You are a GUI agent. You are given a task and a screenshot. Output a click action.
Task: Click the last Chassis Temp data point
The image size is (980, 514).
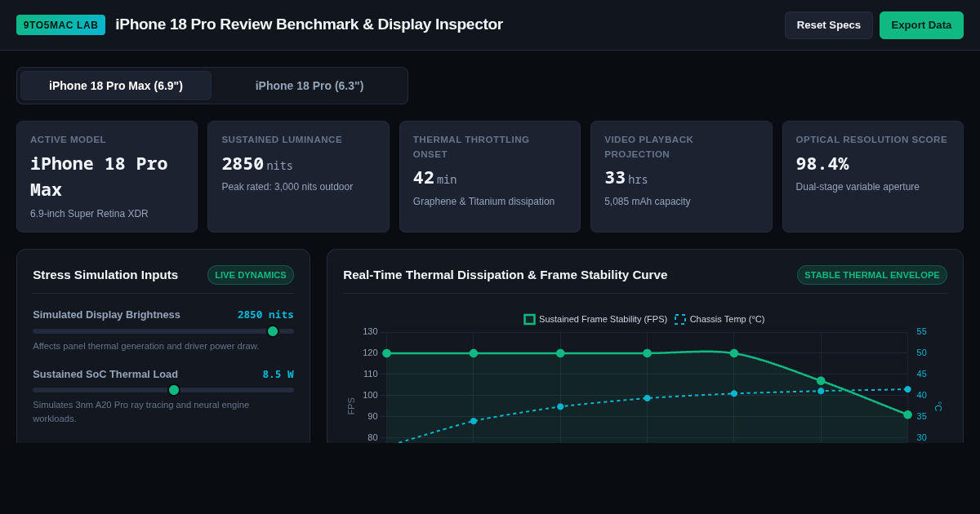[907, 389]
